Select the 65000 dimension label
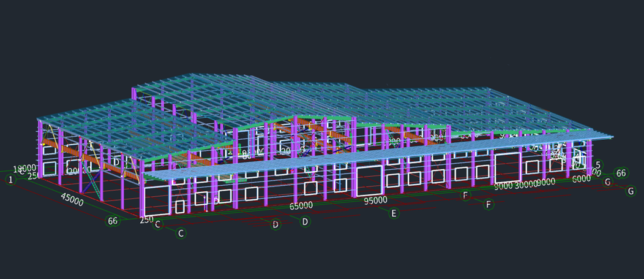The image size is (644, 279). click(301, 205)
